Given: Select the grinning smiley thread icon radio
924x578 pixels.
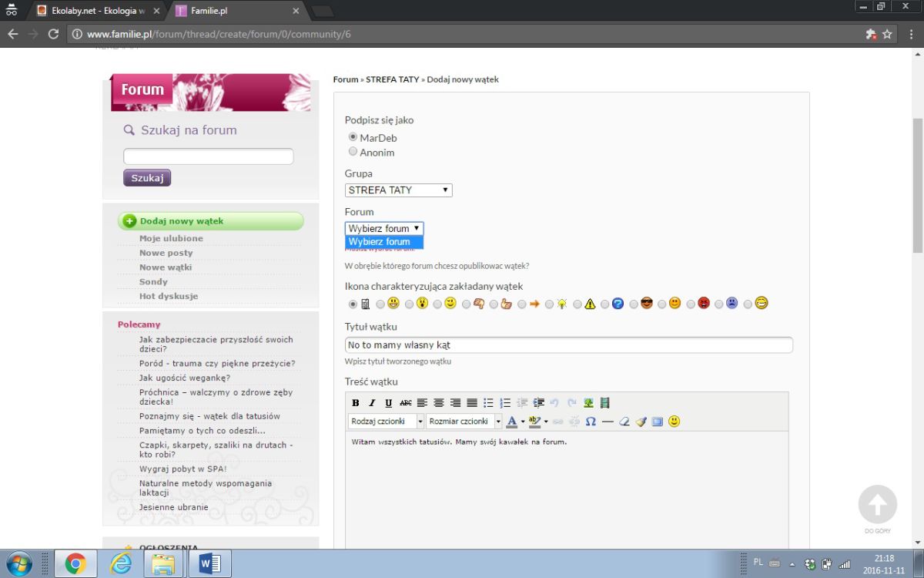Looking at the screenshot, I should point(380,304).
